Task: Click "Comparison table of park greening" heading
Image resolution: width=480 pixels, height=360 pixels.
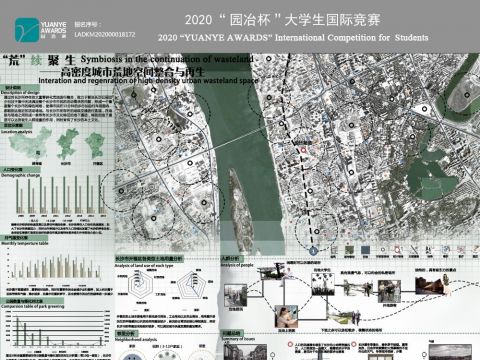Action: pyautogui.click(x=33, y=306)
